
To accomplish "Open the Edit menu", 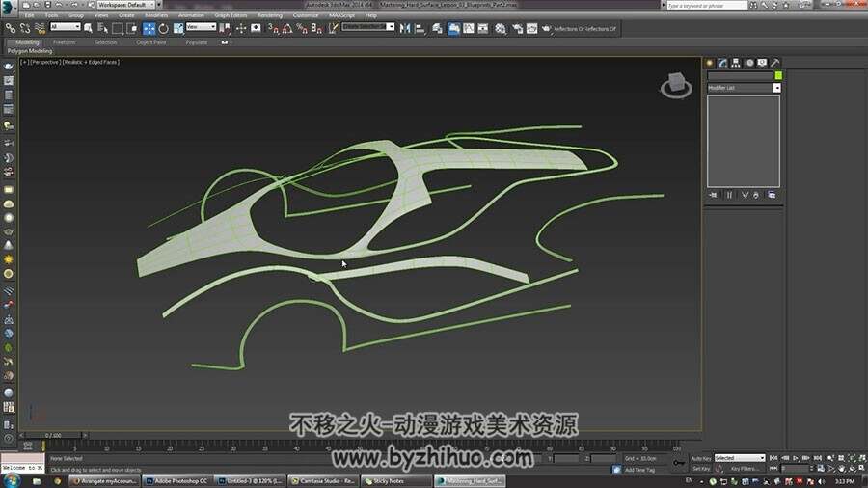I will (x=29, y=15).
